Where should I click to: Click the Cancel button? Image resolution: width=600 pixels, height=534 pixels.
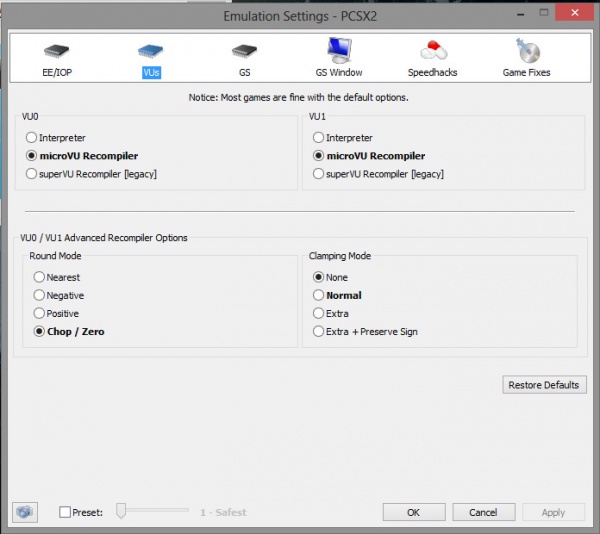click(x=484, y=512)
